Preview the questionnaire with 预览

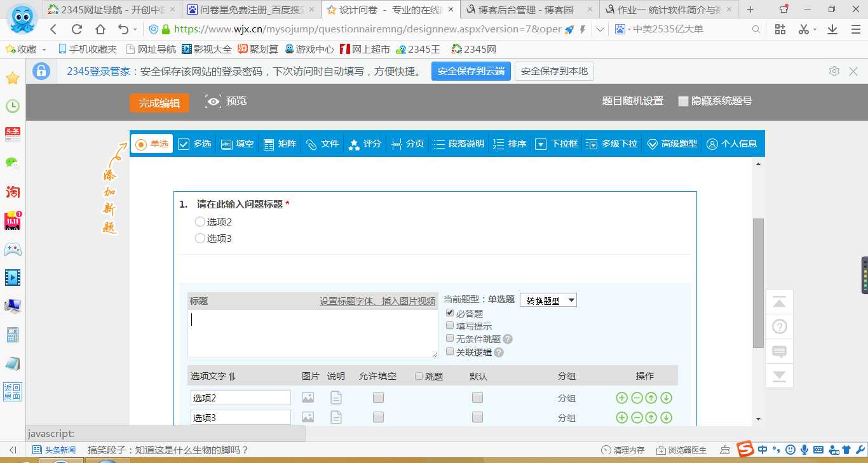[x=226, y=101]
